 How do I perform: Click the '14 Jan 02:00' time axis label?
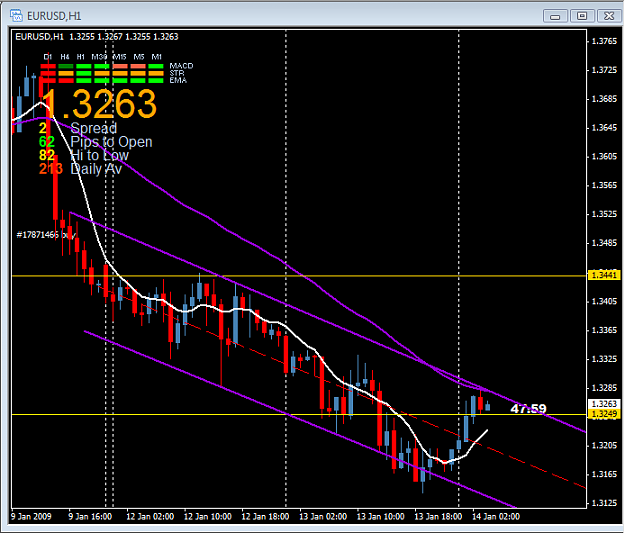496,517
